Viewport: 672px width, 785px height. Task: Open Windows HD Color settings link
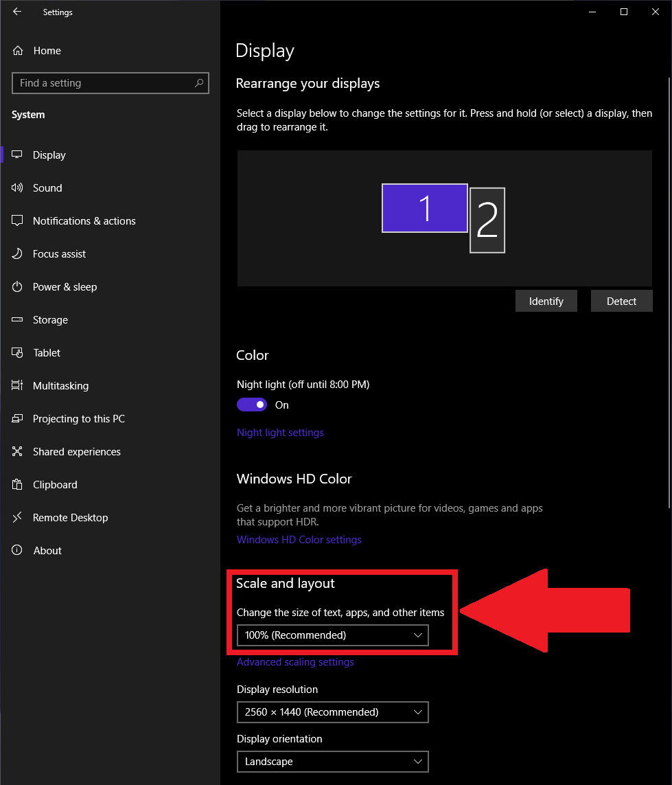tap(299, 540)
